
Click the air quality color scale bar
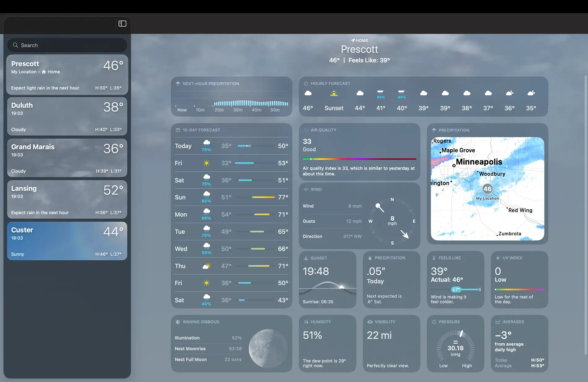pos(359,159)
